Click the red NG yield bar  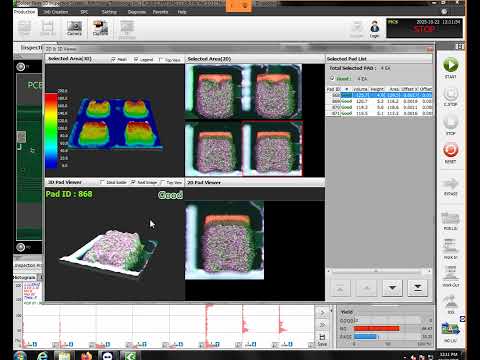[x=376, y=329]
